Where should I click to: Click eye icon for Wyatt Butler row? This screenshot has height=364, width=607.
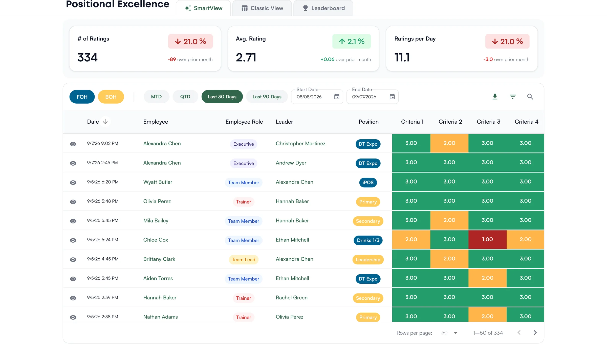(x=73, y=183)
